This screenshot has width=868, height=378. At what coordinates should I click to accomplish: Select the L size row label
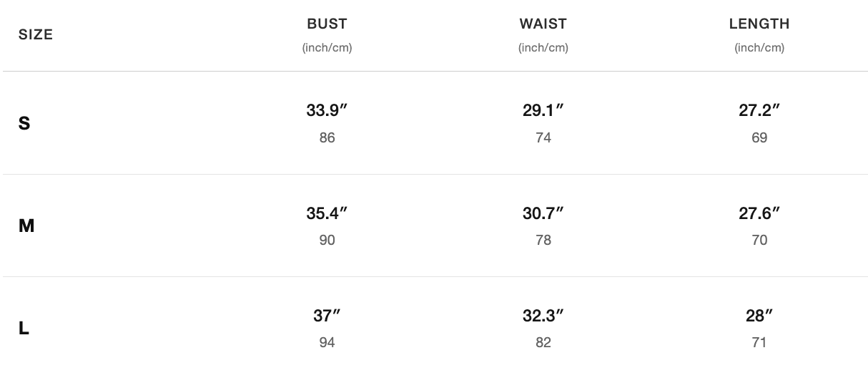coord(24,329)
